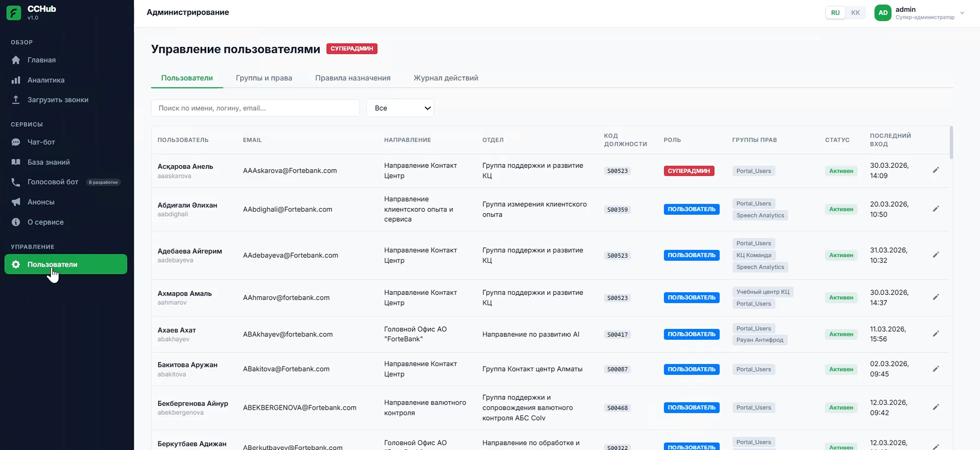Click the Пользователи gear icon in sidebar

point(16,264)
